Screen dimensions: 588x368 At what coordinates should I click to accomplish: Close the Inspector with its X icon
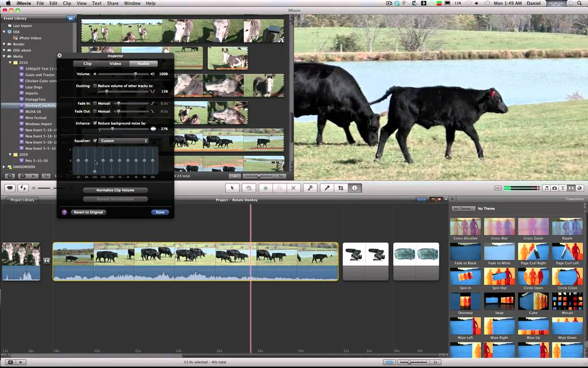[x=60, y=56]
